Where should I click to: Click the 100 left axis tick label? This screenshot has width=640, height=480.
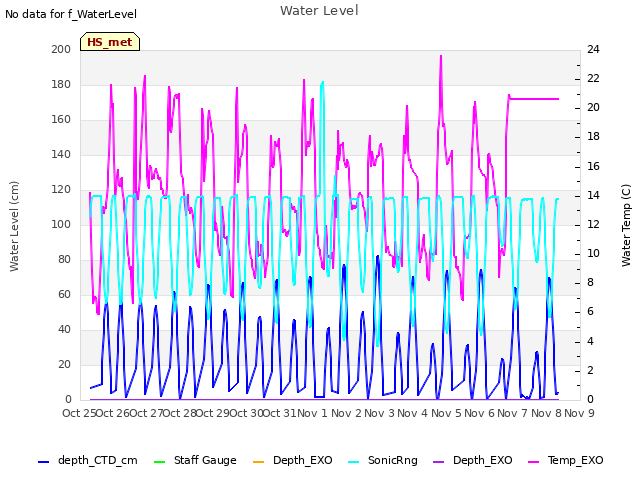click(x=61, y=224)
